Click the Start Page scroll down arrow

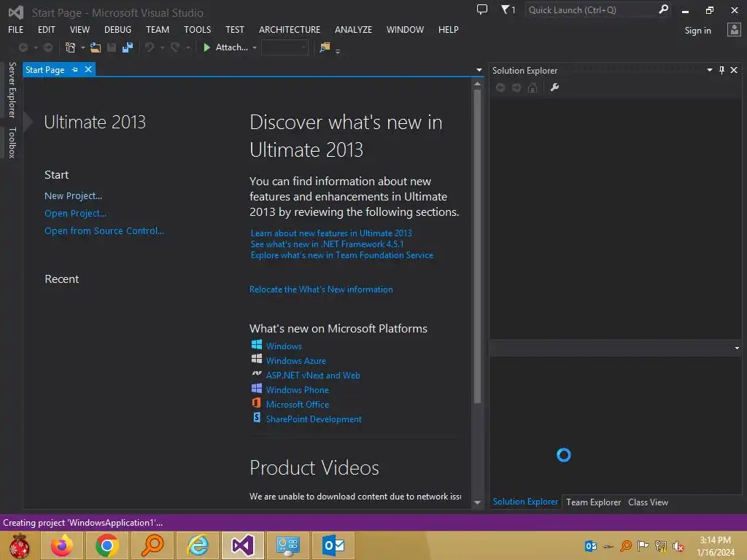pyautogui.click(x=477, y=502)
